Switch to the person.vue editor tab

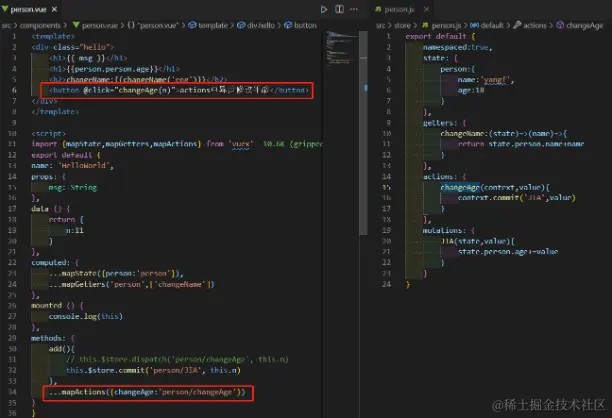click(x=28, y=9)
